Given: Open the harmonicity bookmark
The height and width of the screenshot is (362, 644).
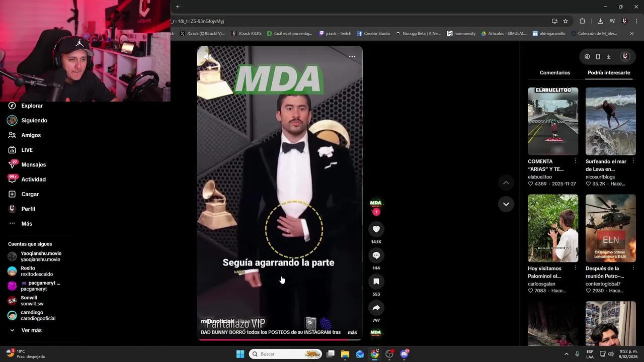Looking at the screenshot, I should [461, 34].
